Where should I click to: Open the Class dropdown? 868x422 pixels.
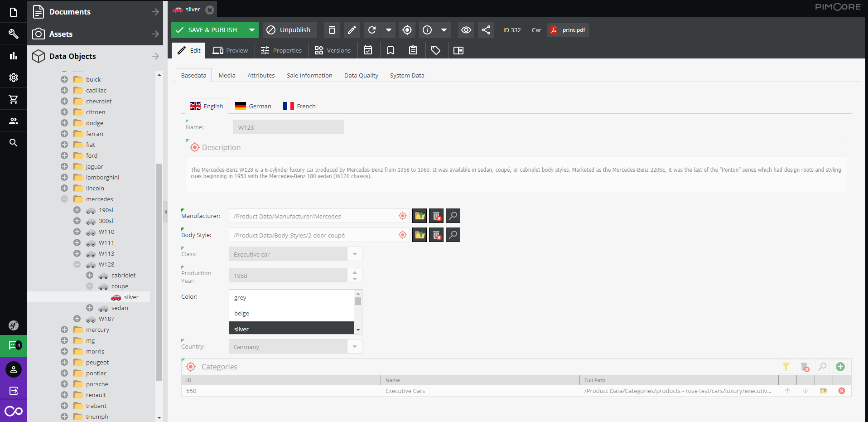(x=355, y=254)
